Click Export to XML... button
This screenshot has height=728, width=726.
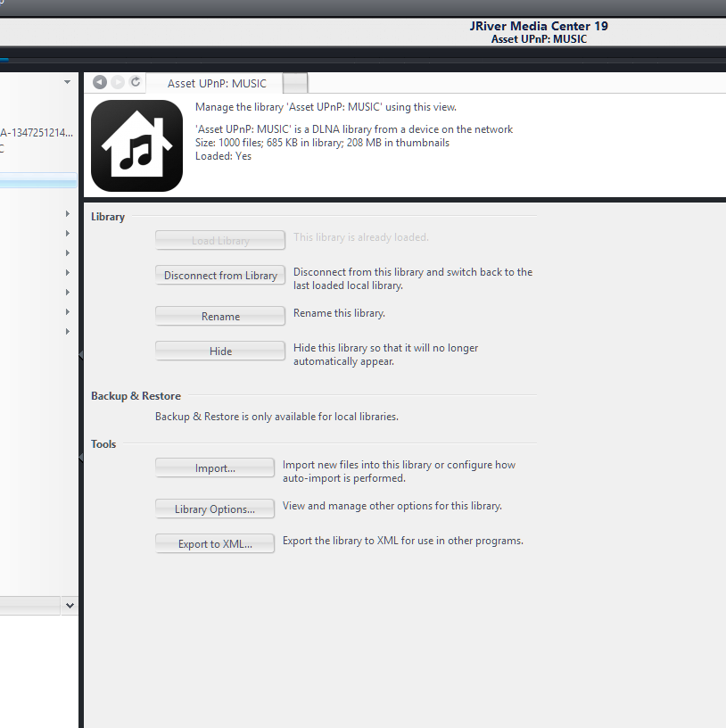click(215, 544)
